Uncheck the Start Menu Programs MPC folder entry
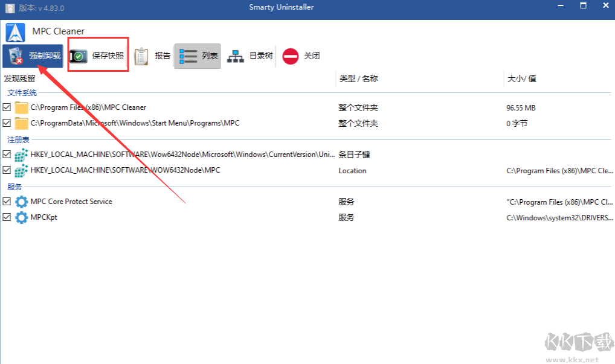 coord(7,123)
